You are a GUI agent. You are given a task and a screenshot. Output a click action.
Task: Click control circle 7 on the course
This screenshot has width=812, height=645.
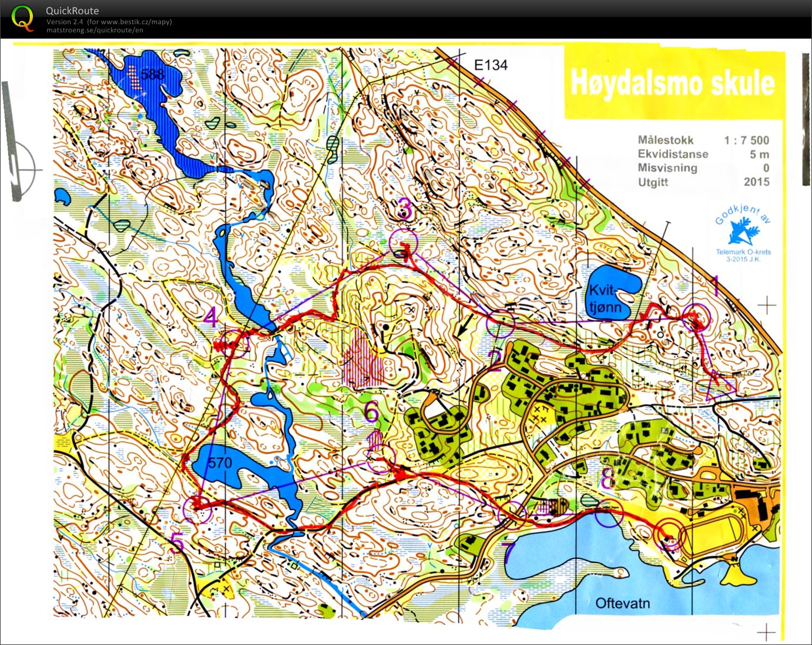(512, 514)
